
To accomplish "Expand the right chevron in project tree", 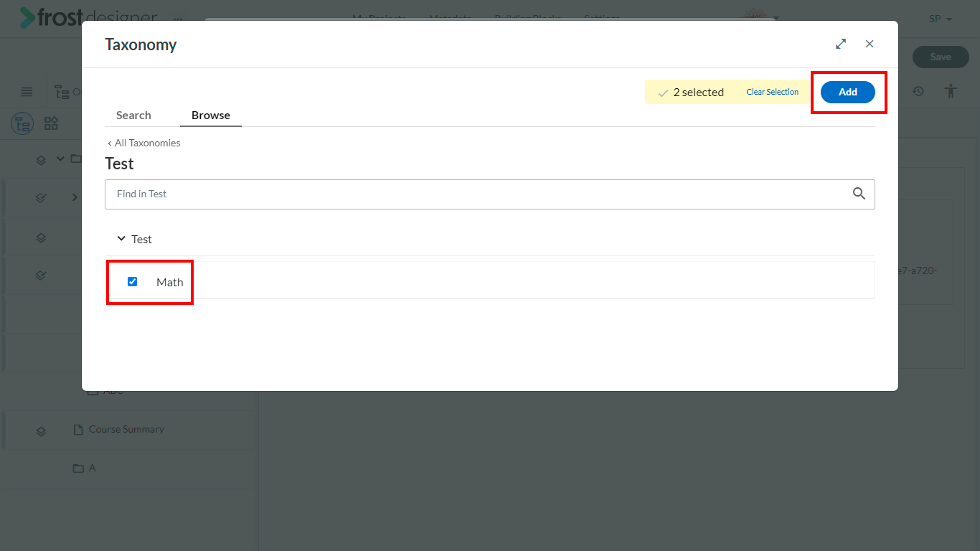I will [x=75, y=197].
